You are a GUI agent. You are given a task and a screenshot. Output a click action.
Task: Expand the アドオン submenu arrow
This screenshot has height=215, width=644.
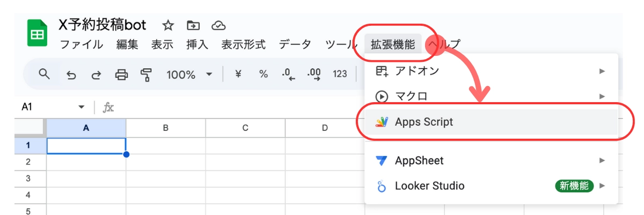[602, 70]
